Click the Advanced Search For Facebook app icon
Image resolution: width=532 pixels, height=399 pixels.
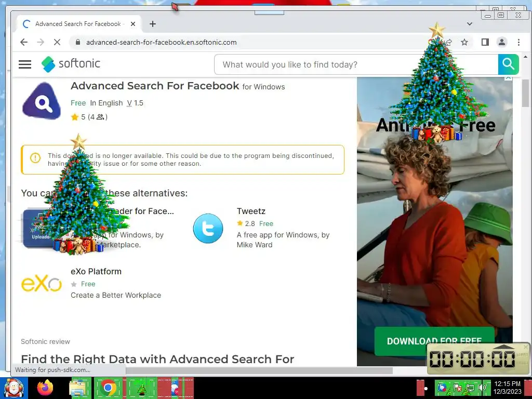click(x=42, y=100)
